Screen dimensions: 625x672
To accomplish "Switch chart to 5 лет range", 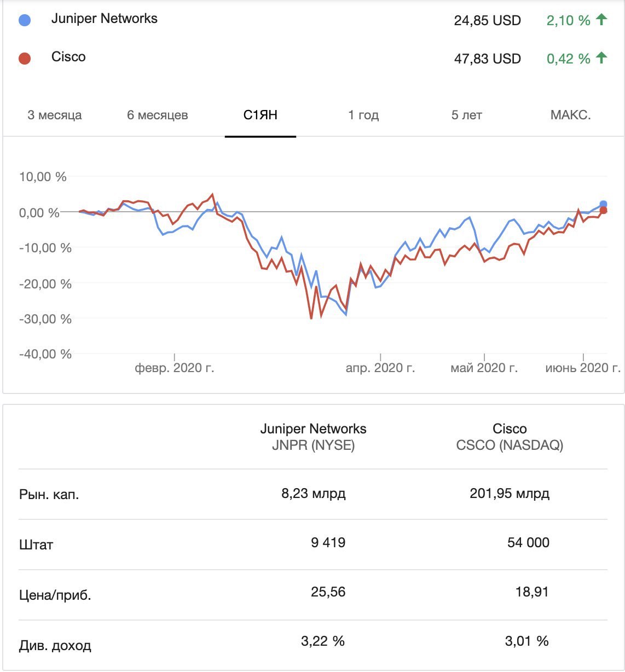I will 467,115.
